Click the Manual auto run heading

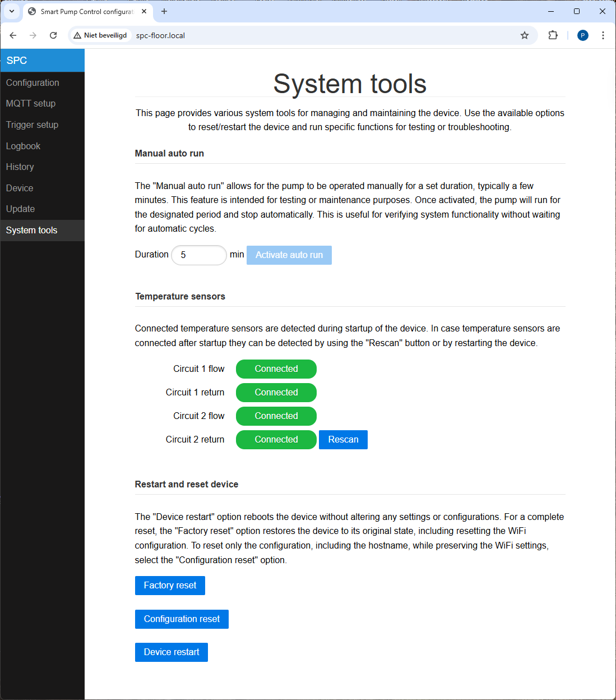point(169,154)
